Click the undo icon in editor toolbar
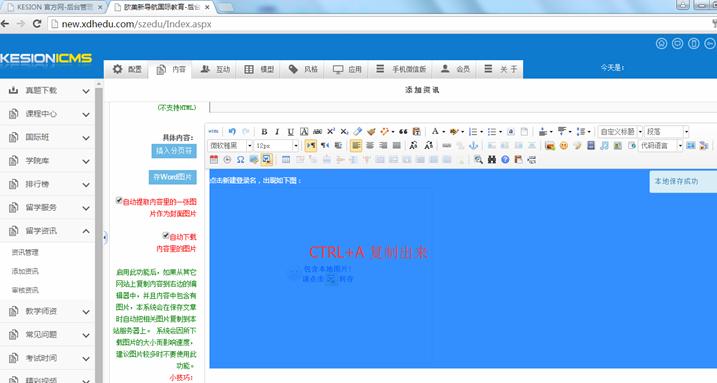The image size is (717, 383). 232,132
